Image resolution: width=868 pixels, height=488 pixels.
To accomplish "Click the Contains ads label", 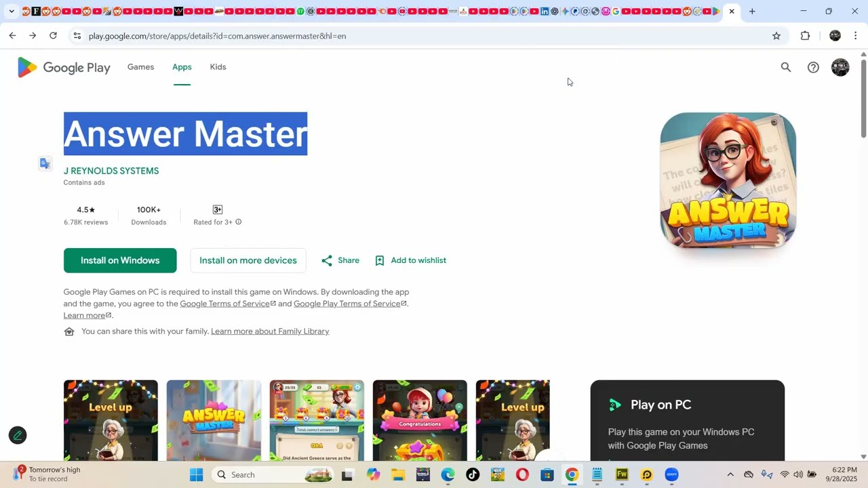I will point(84,182).
